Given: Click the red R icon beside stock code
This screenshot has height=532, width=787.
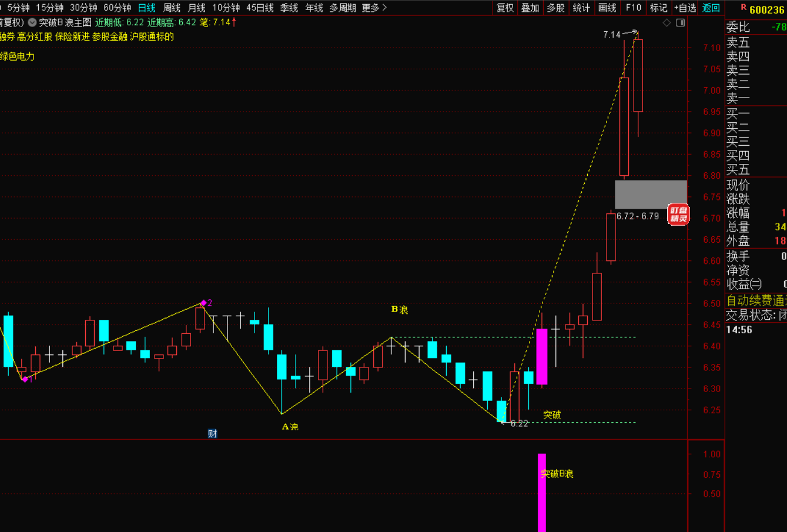Looking at the screenshot, I should tap(743, 8).
